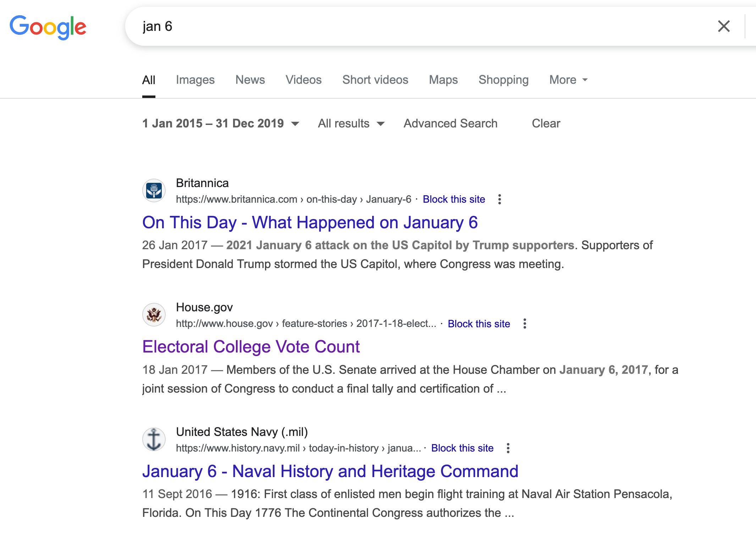Click Clear to remove search filters
The height and width of the screenshot is (541, 756).
(x=546, y=124)
